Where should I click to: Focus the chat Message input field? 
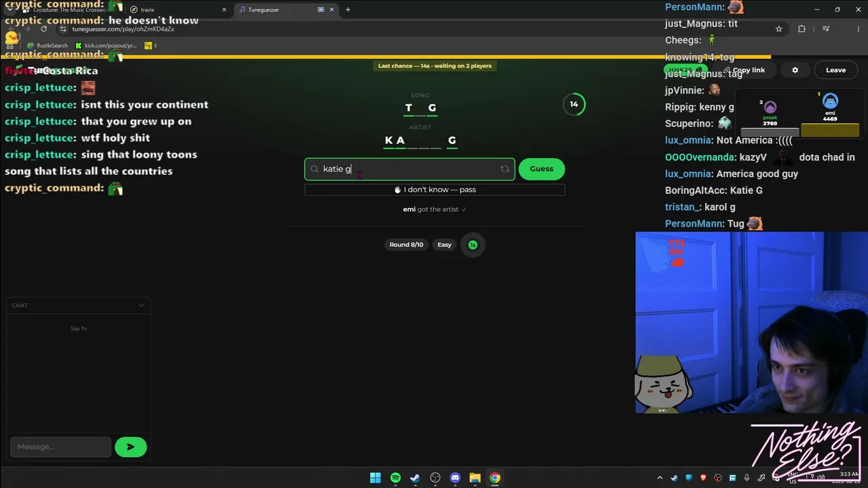pyautogui.click(x=60, y=447)
